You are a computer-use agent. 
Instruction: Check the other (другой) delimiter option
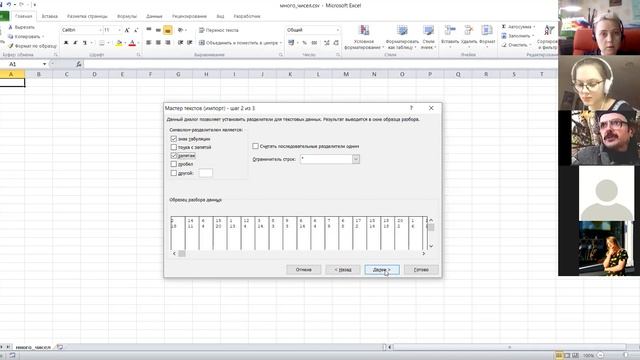click(x=173, y=173)
